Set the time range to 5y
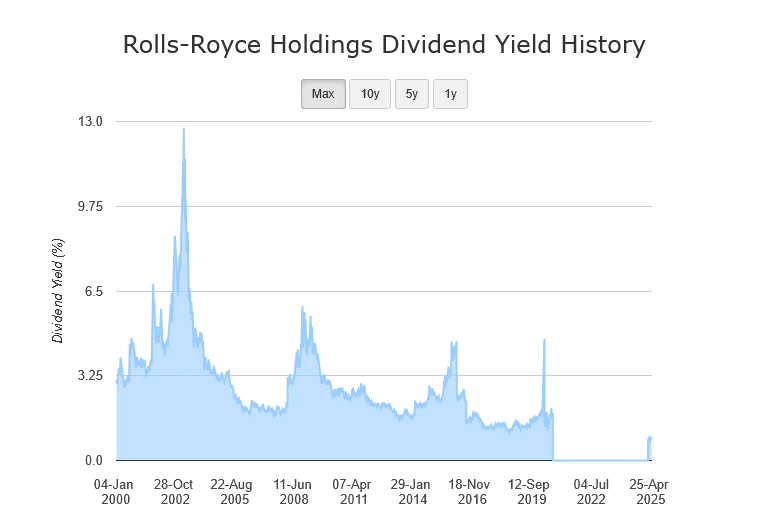 pyautogui.click(x=412, y=94)
